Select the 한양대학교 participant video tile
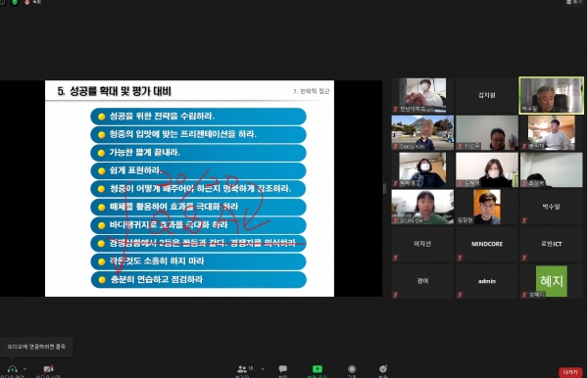Viewport: 588px width, 378px height. pyautogui.click(x=422, y=95)
